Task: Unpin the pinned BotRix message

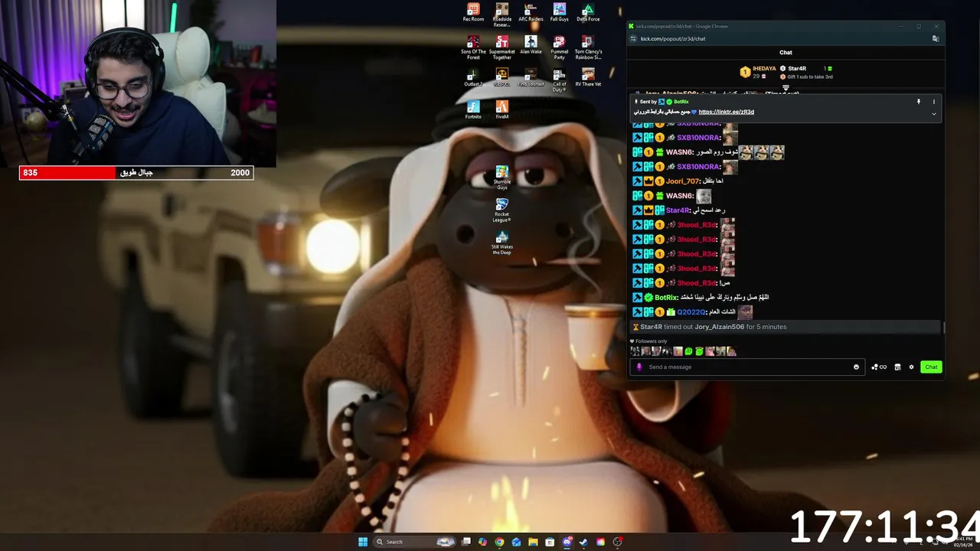Action: [919, 102]
